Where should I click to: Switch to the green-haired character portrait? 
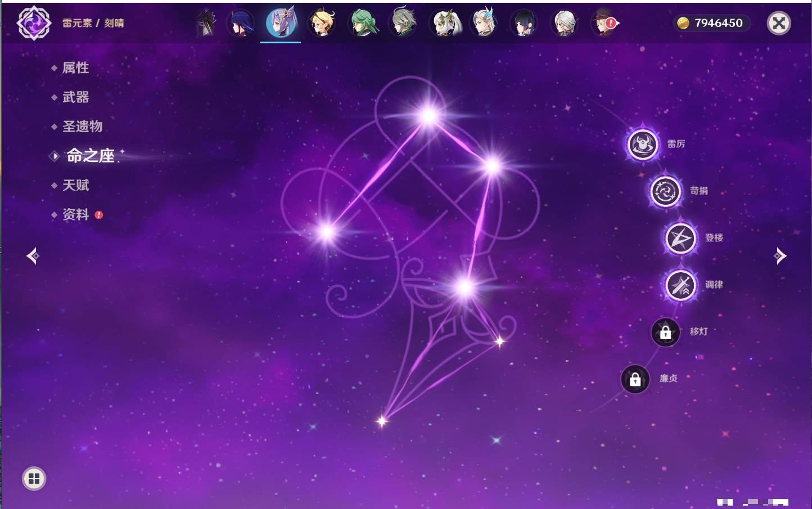tap(363, 24)
